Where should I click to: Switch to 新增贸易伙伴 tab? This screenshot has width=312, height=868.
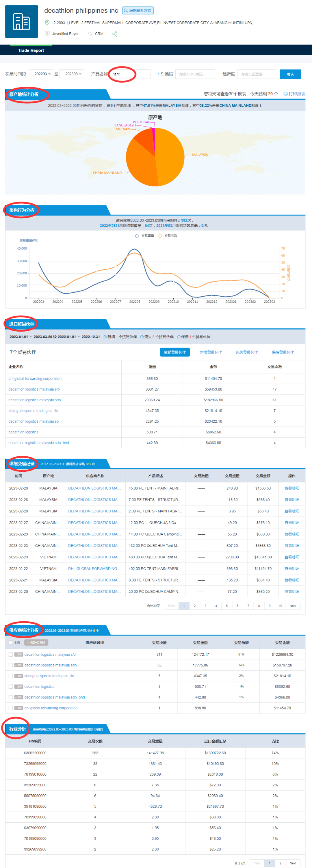coord(211,352)
